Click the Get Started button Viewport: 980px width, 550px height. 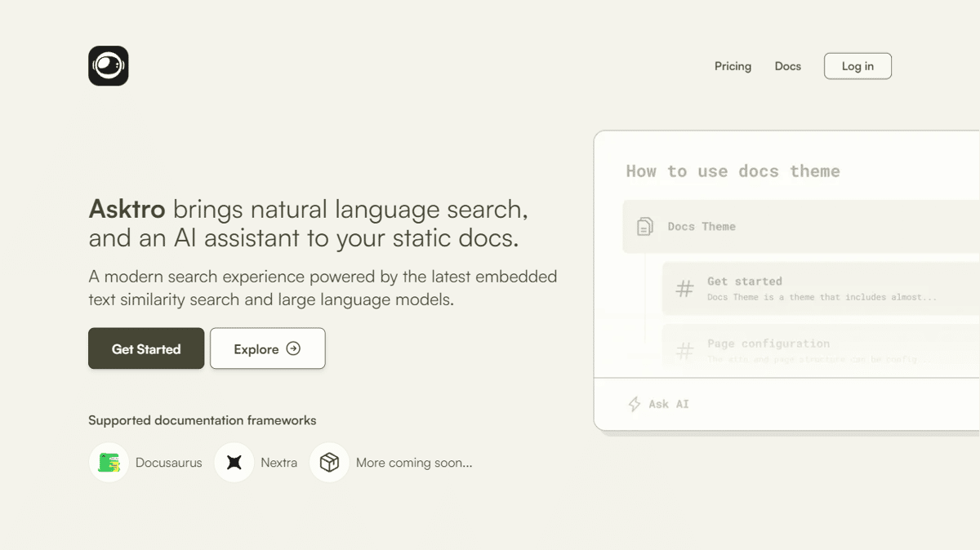(x=146, y=348)
